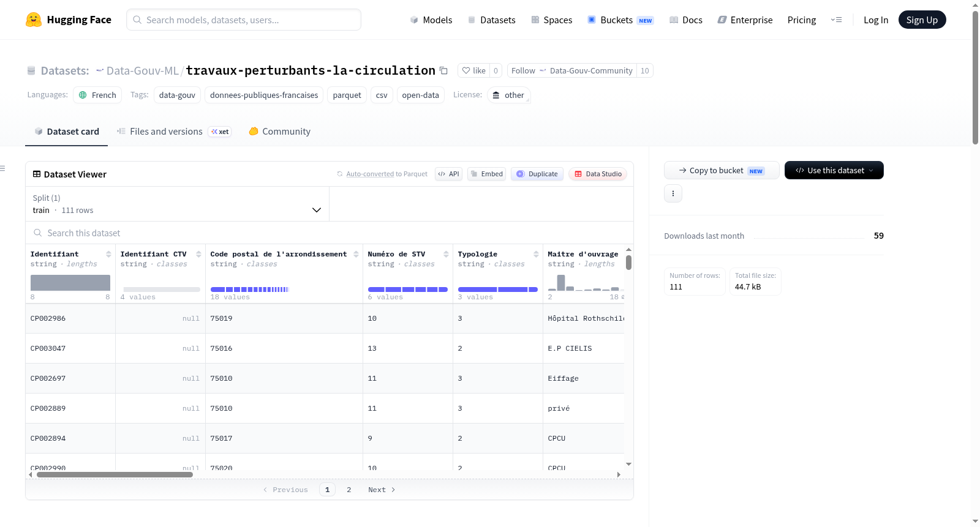Expand the Split train dropdown
This screenshot has width=980, height=527.
tap(177, 204)
